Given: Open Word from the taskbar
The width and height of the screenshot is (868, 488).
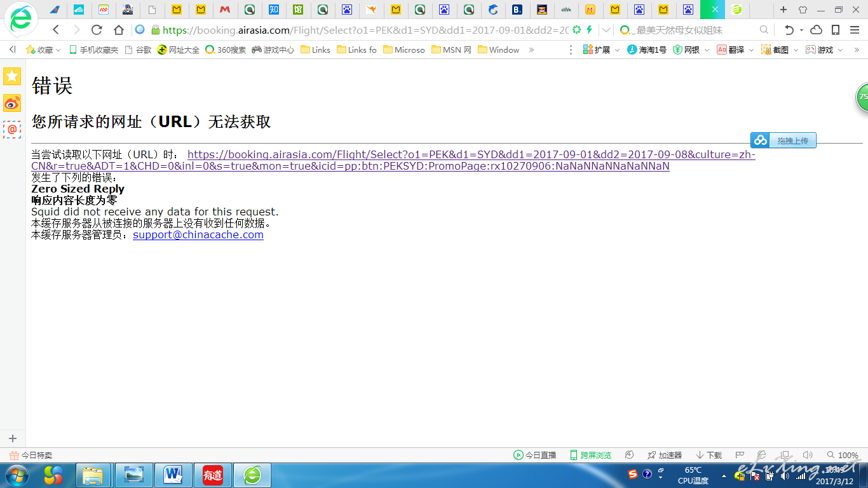Looking at the screenshot, I should pos(173,475).
